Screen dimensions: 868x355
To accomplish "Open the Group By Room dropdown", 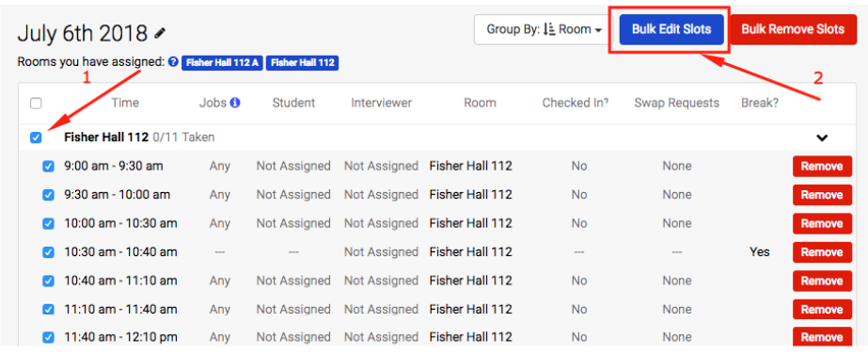I will (x=544, y=29).
